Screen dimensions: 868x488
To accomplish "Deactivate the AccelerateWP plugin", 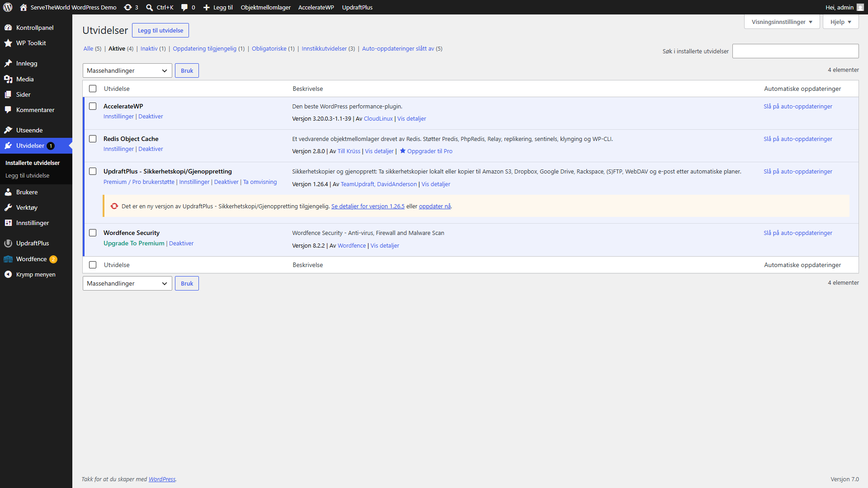I will 151,116.
